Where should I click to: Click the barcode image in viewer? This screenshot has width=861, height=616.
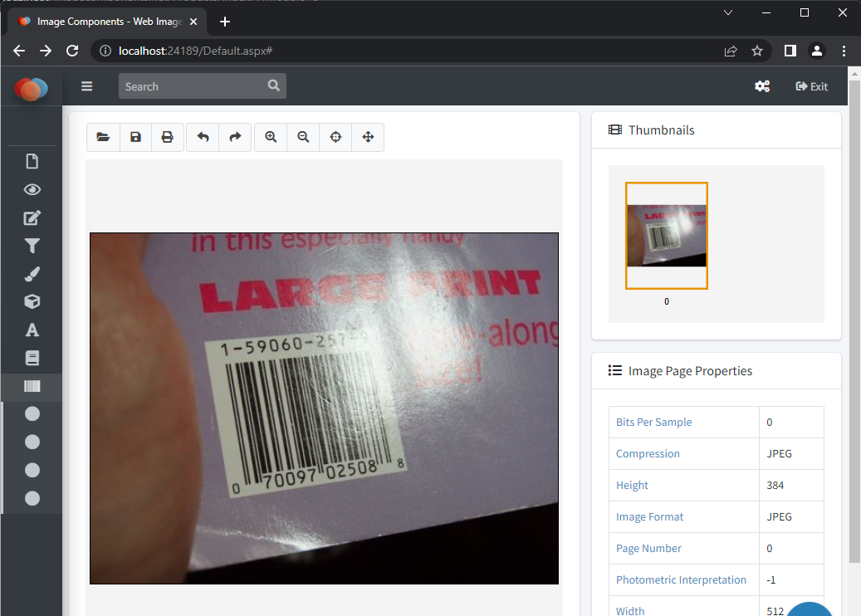click(x=324, y=408)
